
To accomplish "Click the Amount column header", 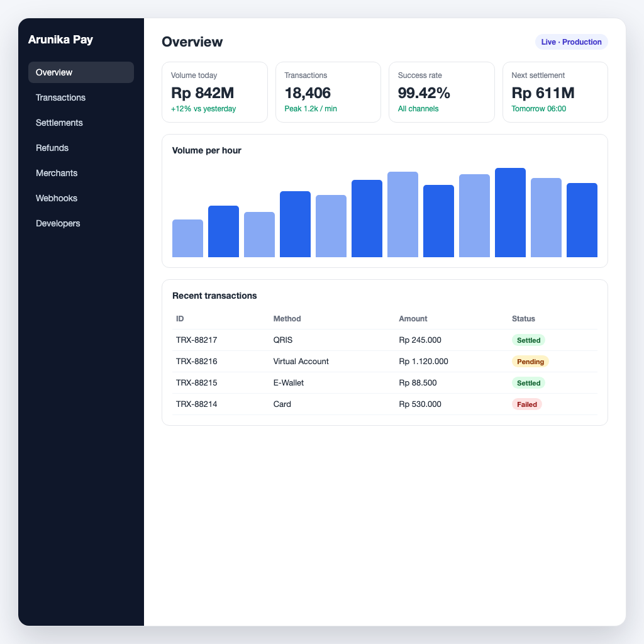I will point(413,319).
